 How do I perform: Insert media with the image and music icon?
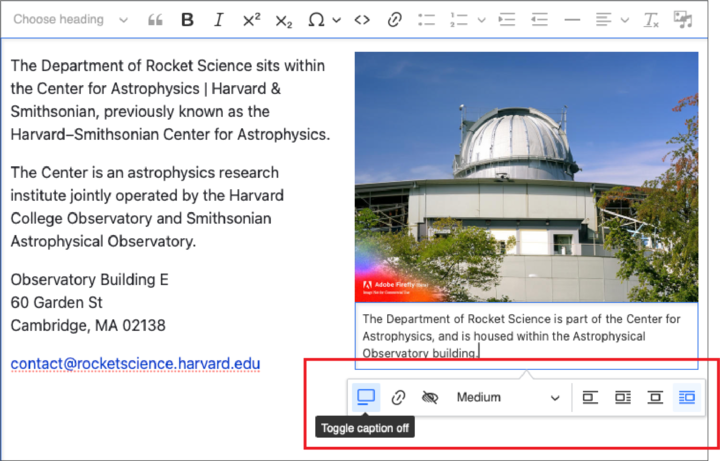point(683,20)
